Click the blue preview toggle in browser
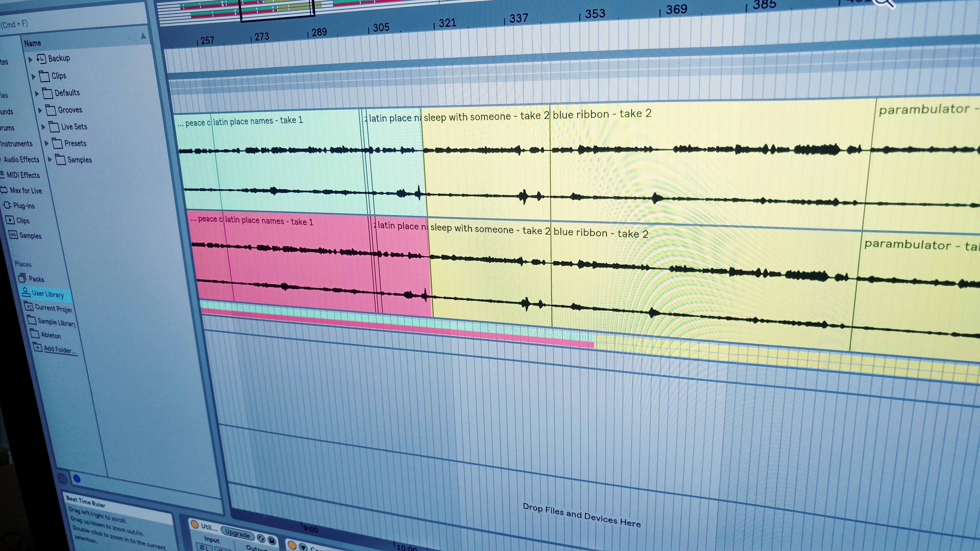The width and height of the screenshot is (980, 551). (x=77, y=479)
